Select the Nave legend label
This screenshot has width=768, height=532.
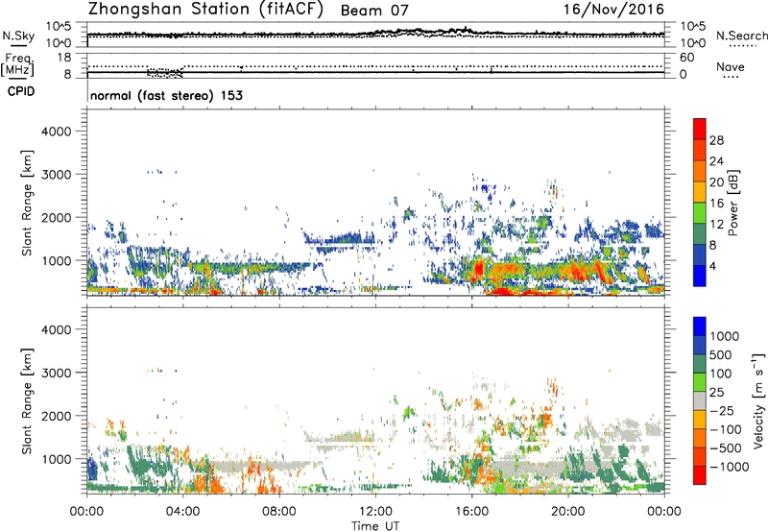(x=731, y=66)
